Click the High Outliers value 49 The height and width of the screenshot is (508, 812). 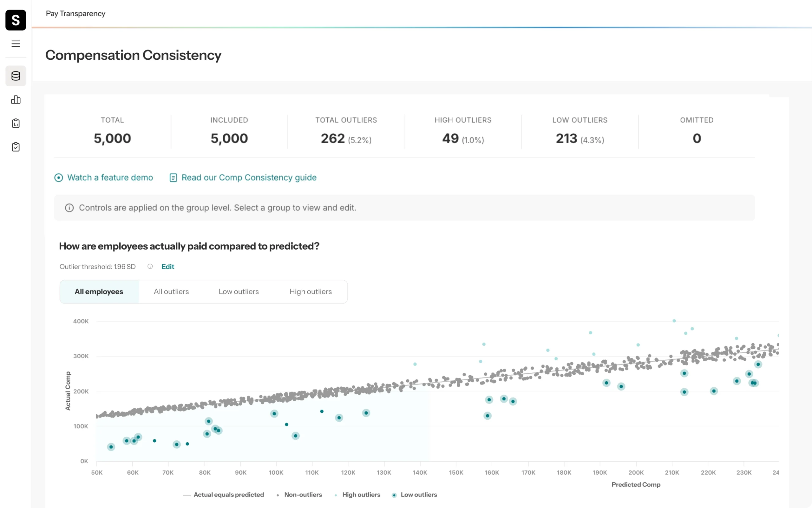click(450, 138)
